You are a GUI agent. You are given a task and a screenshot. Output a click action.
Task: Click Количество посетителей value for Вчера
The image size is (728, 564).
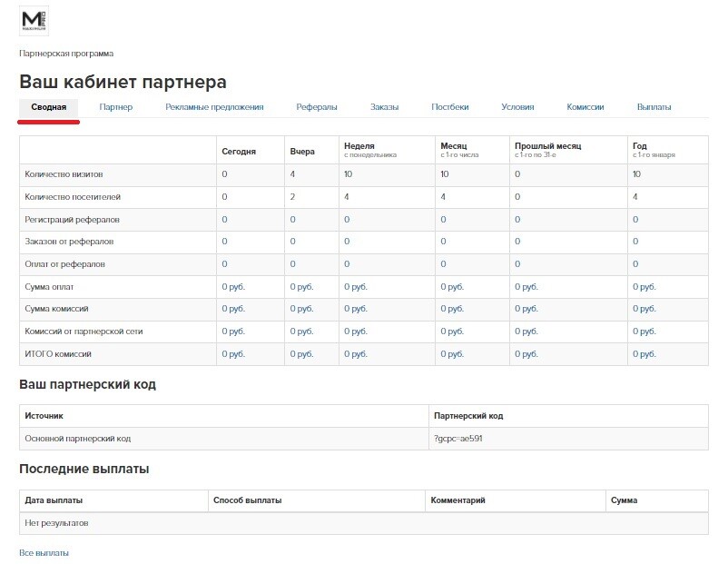292,197
